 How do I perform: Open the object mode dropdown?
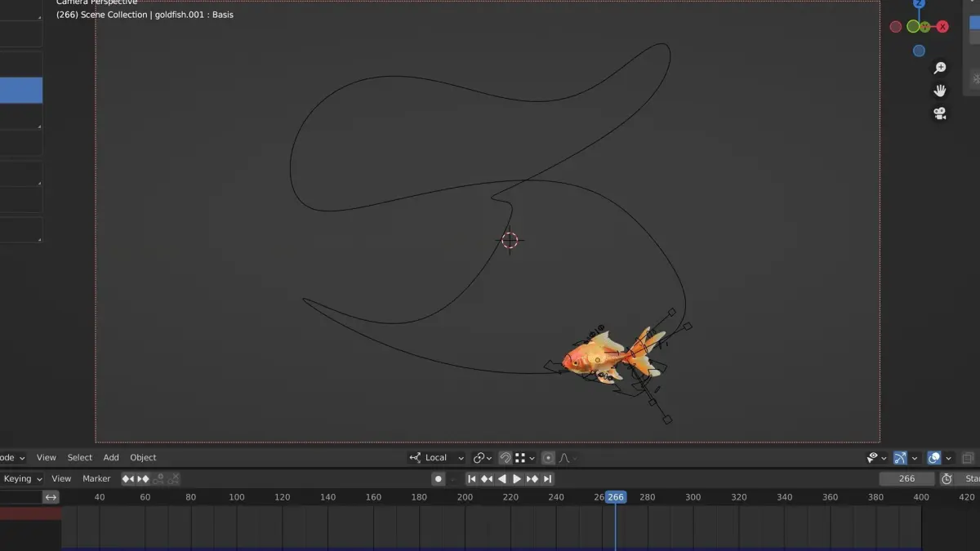click(13, 458)
